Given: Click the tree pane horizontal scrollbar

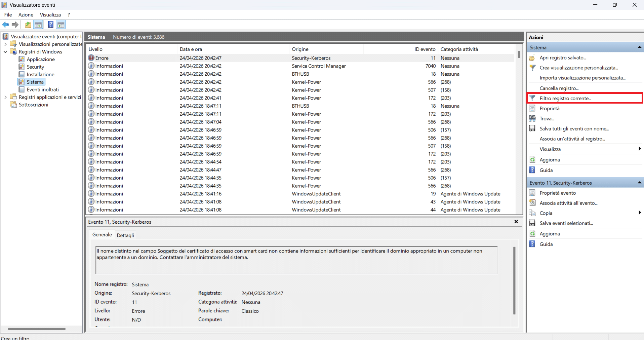Looking at the screenshot, I should click(36, 329).
